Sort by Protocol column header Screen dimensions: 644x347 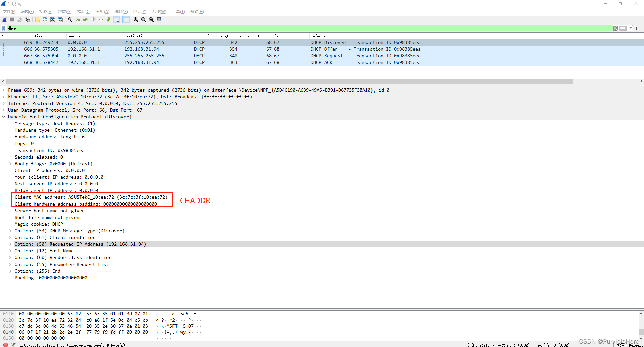[205, 36]
